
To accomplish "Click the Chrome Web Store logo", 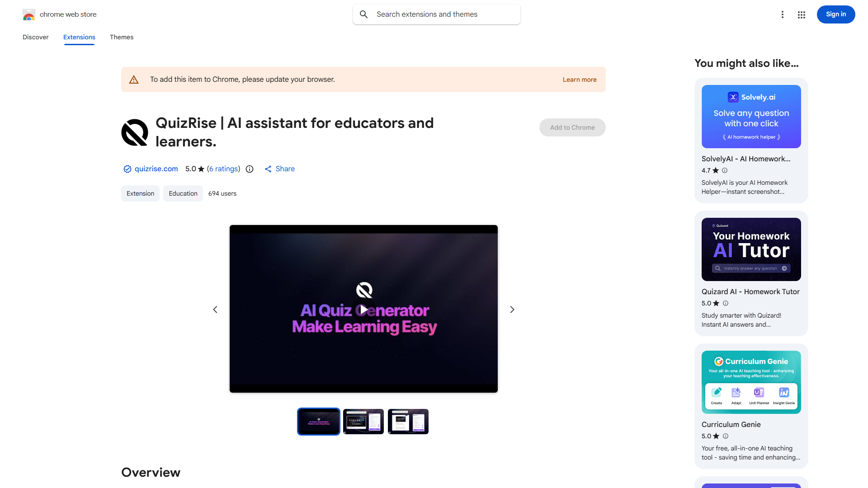I will tap(29, 14).
